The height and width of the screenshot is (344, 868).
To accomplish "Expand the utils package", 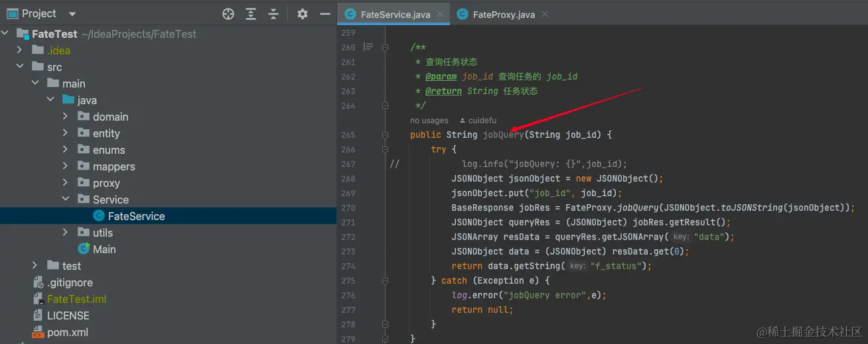I will tap(65, 233).
